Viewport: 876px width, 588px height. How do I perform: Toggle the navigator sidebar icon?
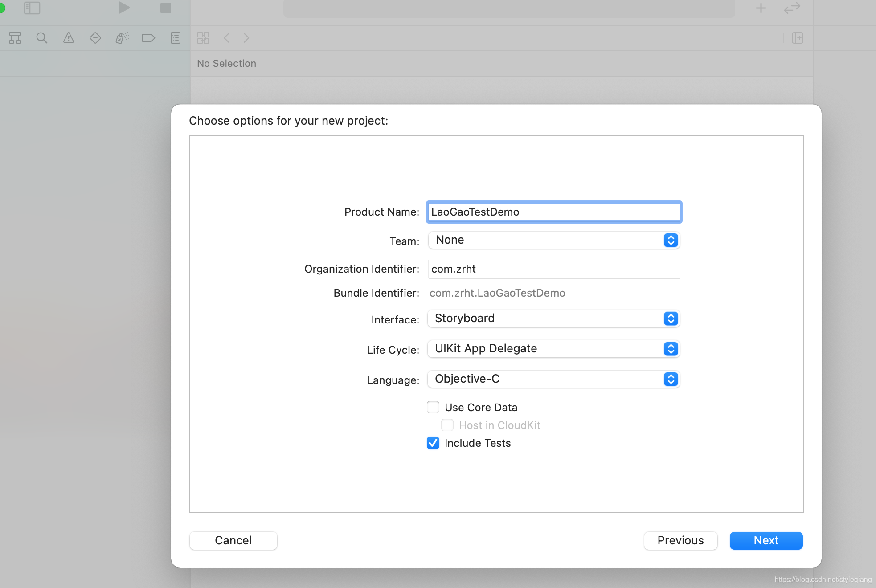pos(32,8)
